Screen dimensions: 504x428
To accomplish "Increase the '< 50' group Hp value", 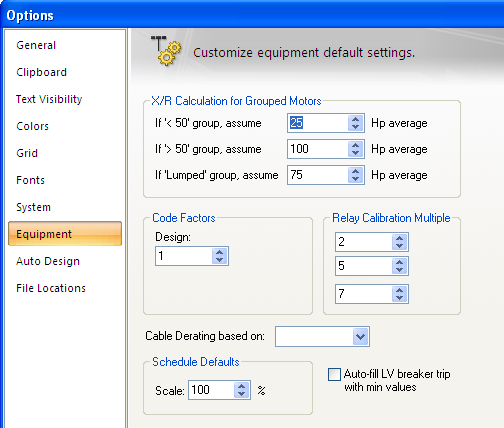I will 355,120.
